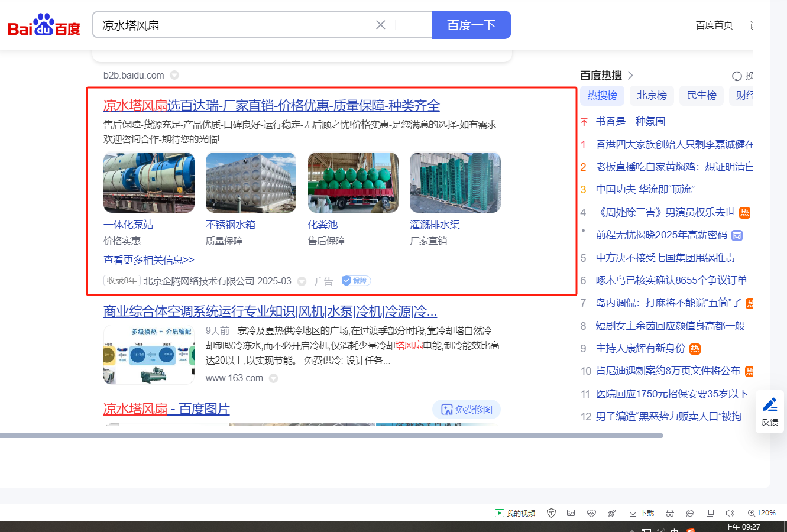787x532 pixels.
Task: Adjust the 120% zoom level control
Action: click(x=762, y=513)
